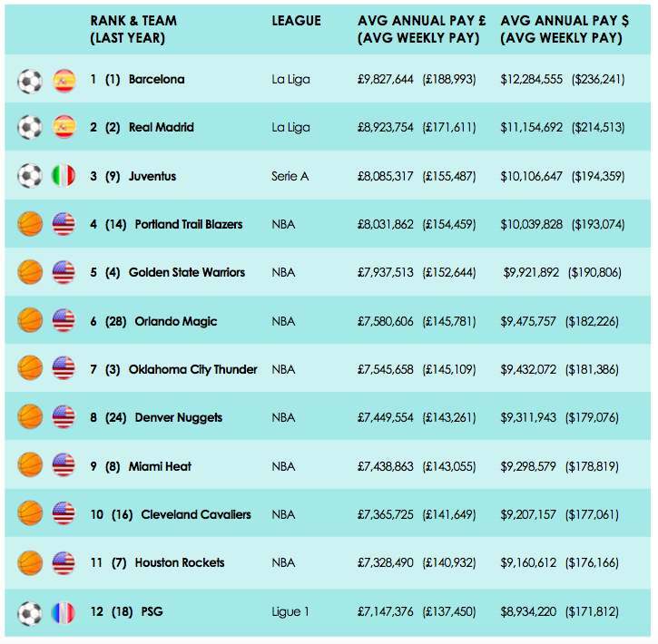Click the Denver Nuggets team name
Viewport: 658px width, 644px height.
[x=179, y=417]
